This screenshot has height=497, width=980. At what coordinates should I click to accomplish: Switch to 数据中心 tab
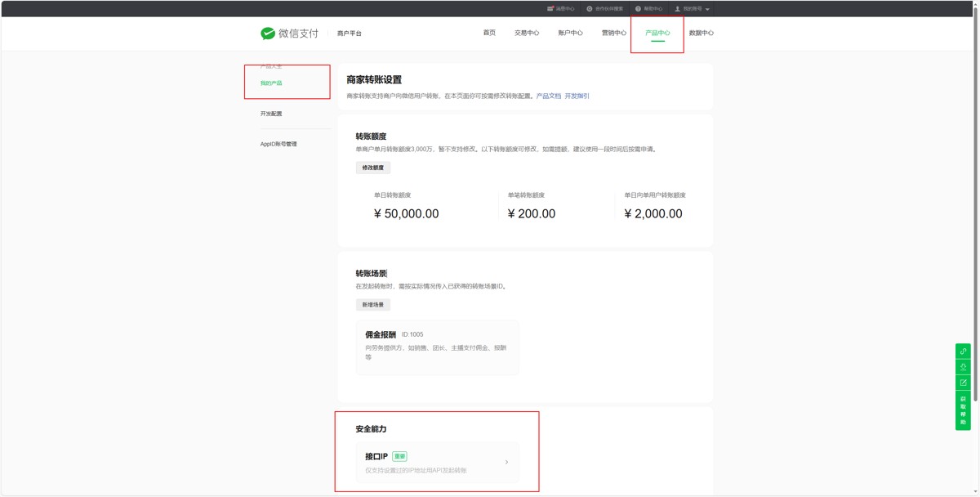tap(701, 34)
